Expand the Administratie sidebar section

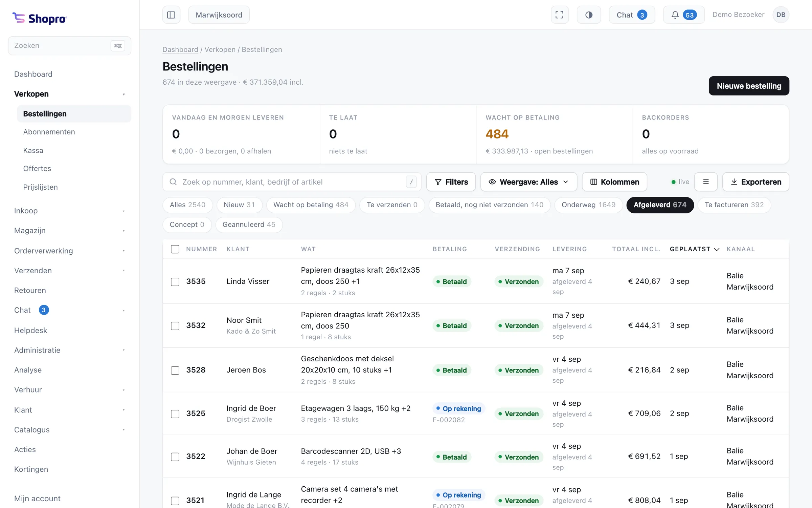tap(70, 350)
